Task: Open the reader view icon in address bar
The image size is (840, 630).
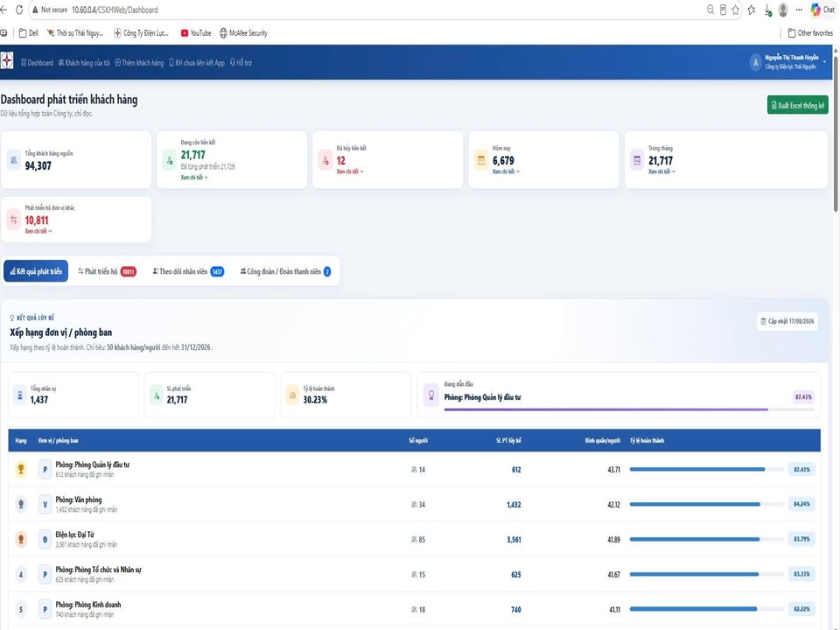Action: tap(724, 10)
